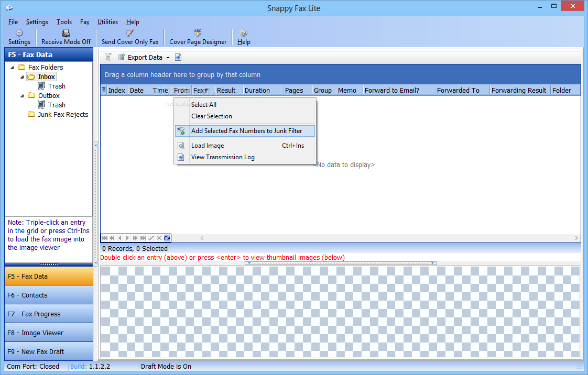Open the column chooser icon left of Index
Viewport: 588px width, 375px height.
(104, 90)
